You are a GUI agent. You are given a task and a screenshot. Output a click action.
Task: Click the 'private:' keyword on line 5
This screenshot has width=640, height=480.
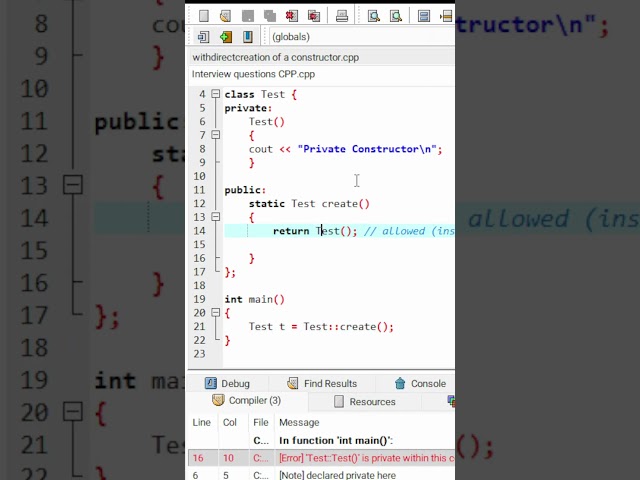coord(248,108)
